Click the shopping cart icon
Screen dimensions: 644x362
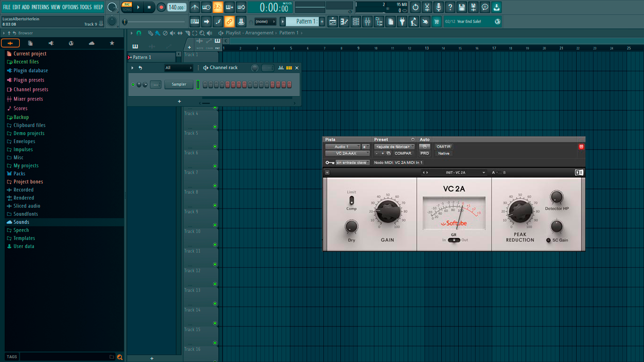click(x=437, y=21)
